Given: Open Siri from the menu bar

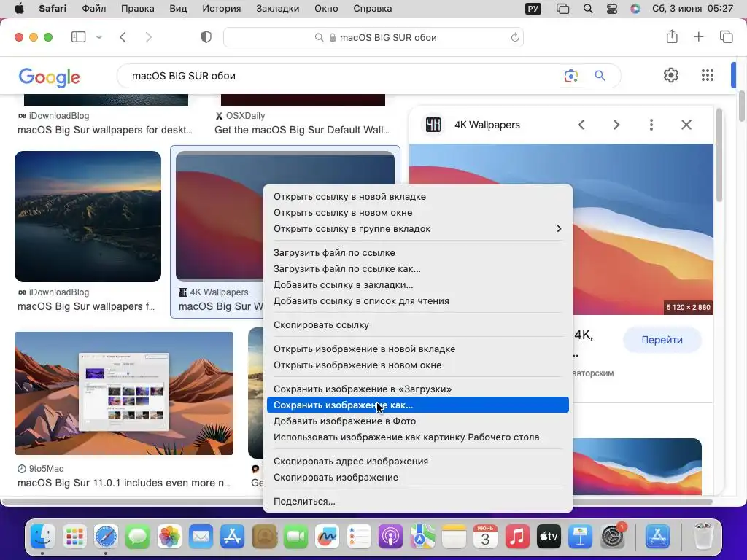Looking at the screenshot, I should coord(635,9).
